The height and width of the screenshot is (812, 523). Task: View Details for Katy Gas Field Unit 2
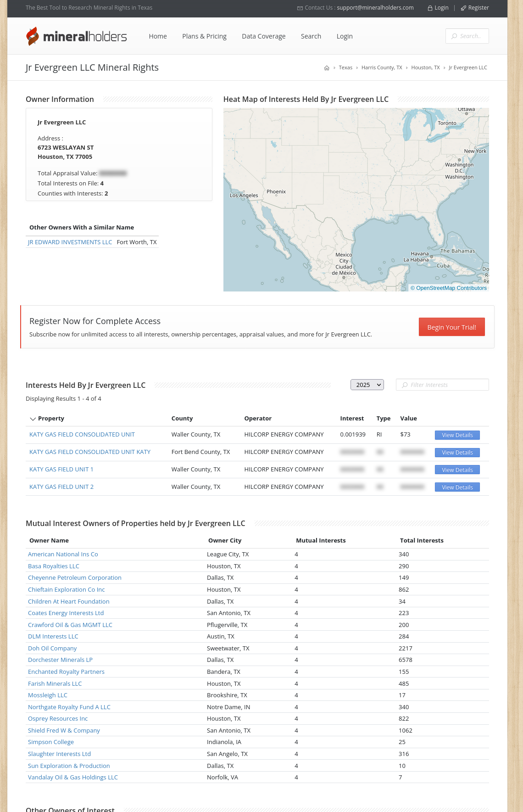pyautogui.click(x=457, y=487)
